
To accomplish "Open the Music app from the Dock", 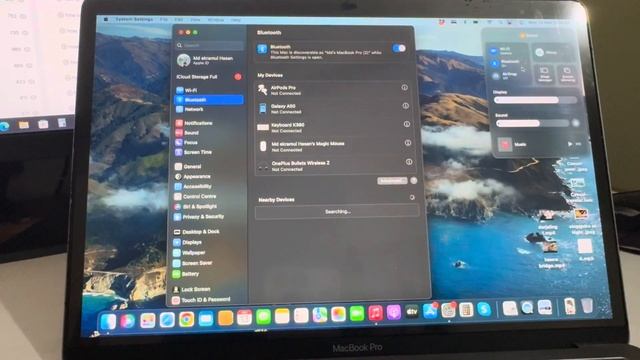I will click(375, 313).
